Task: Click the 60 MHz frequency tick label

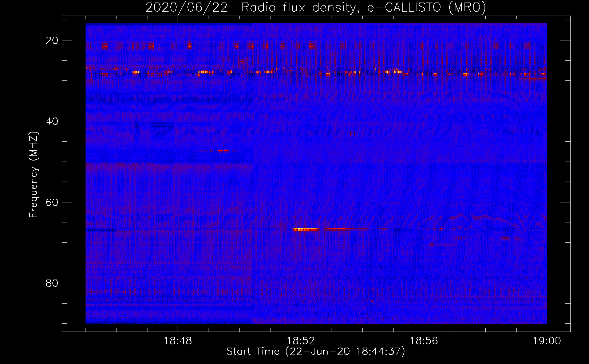Action: [52, 202]
